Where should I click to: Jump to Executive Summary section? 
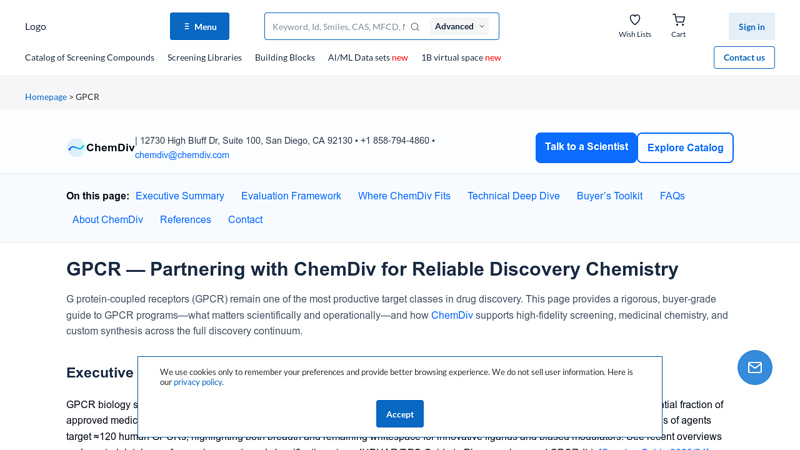coord(180,196)
